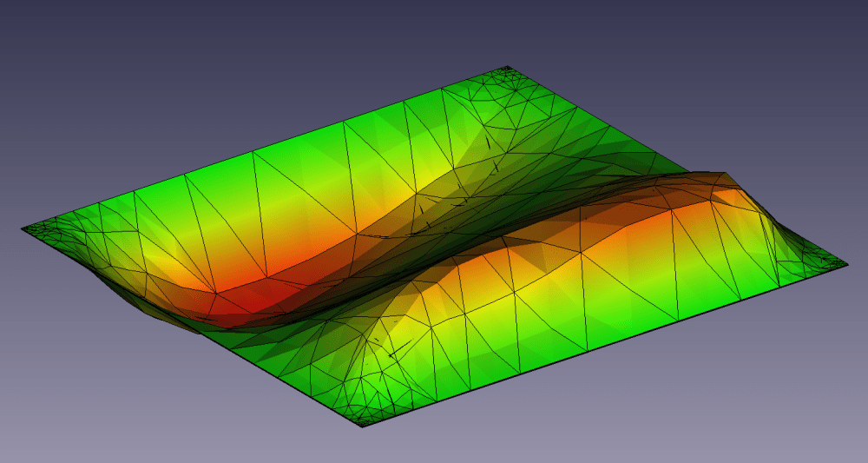This screenshot has height=463, width=868.
Task: Pick the rightmost corner vertex of the surface
Action: point(848,264)
